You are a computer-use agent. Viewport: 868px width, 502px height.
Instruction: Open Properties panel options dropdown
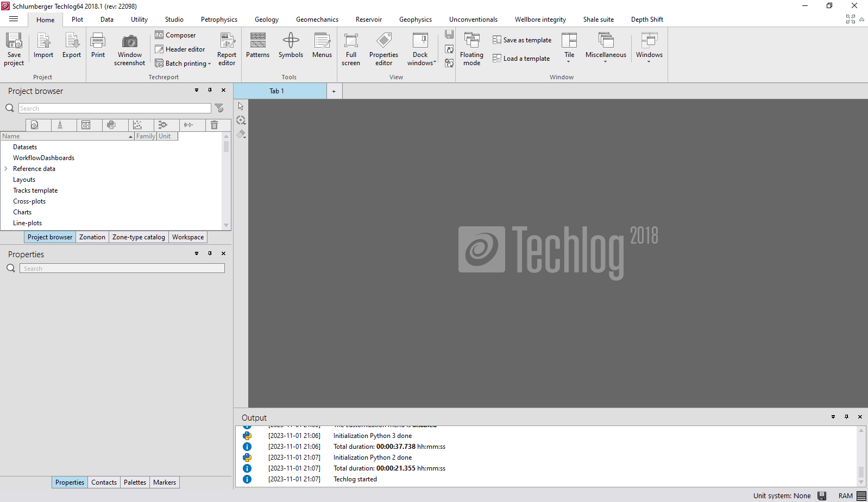(197, 253)
